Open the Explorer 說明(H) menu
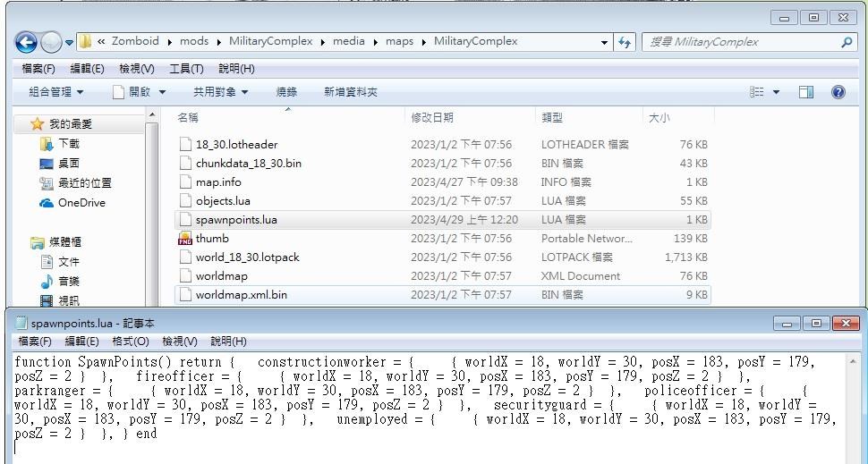Viewport: 868px width, 464px height. point(236,69)
